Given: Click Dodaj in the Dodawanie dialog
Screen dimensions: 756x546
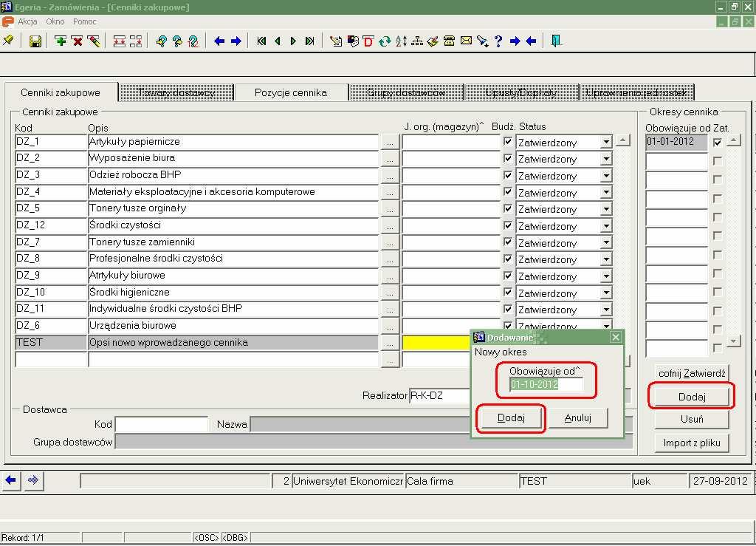Looking at the screenshot, I should click(511, 417).
